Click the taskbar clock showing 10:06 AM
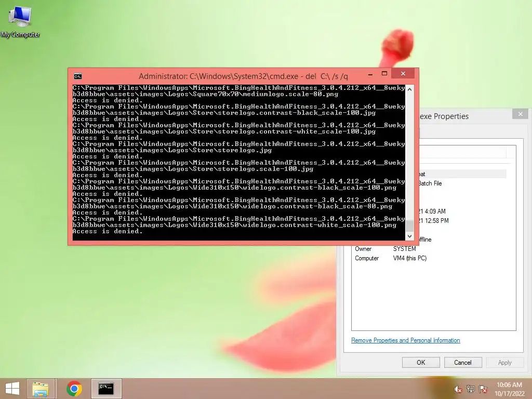The height and width of the screenshot is (399, 532). tap(509, 389)
